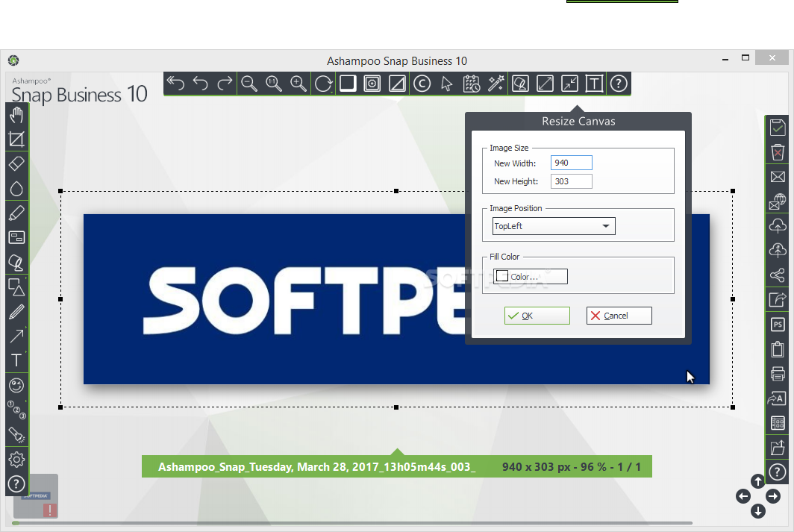Screen dimensions: 794x532
Task: Share capture with share icon
Action: [x=778, y=275]
